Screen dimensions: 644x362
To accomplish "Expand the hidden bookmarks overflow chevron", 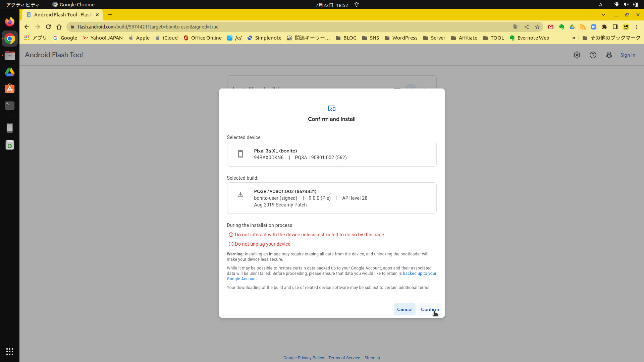I will pos(574,38).
